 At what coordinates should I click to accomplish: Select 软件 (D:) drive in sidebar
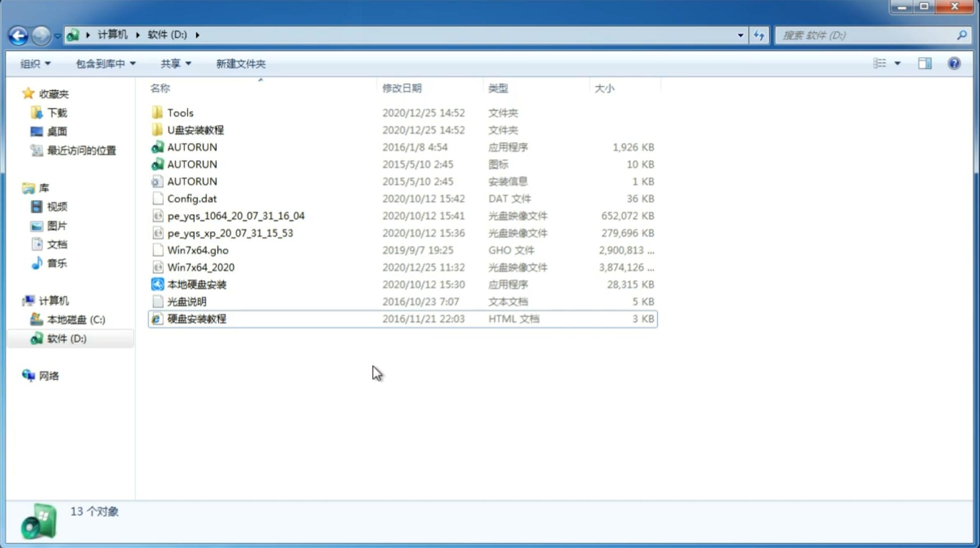pyautogui.click(x=66, y=338)
